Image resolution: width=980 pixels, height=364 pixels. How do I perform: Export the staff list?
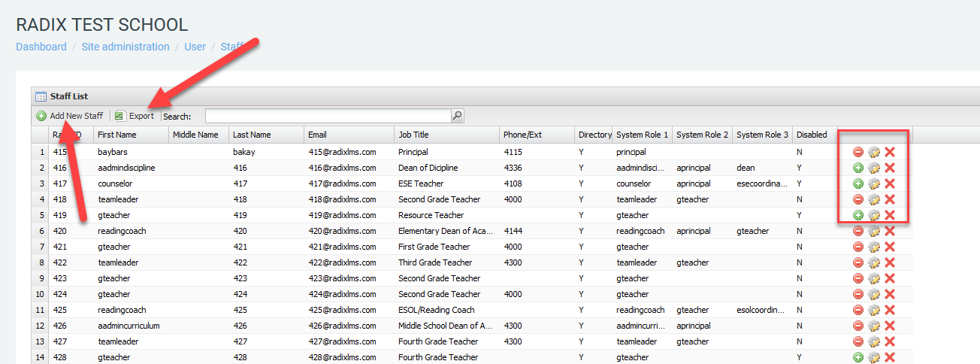point(135,116)
